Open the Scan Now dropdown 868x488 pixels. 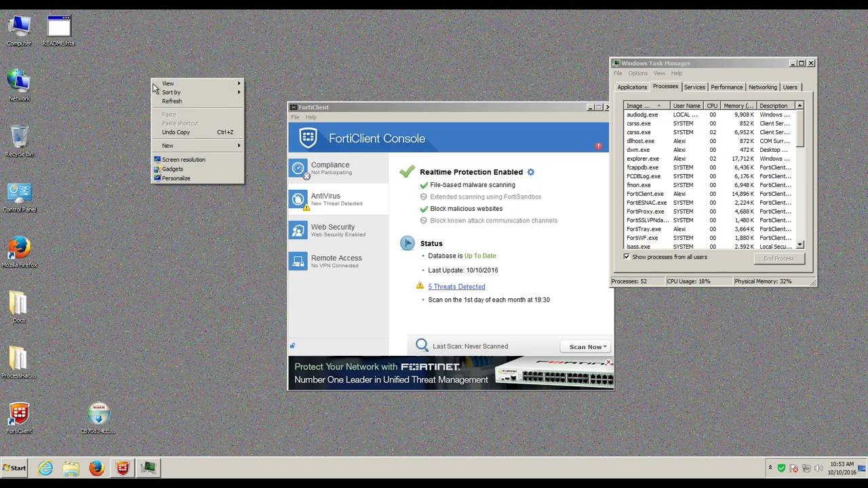coord(585,346)
